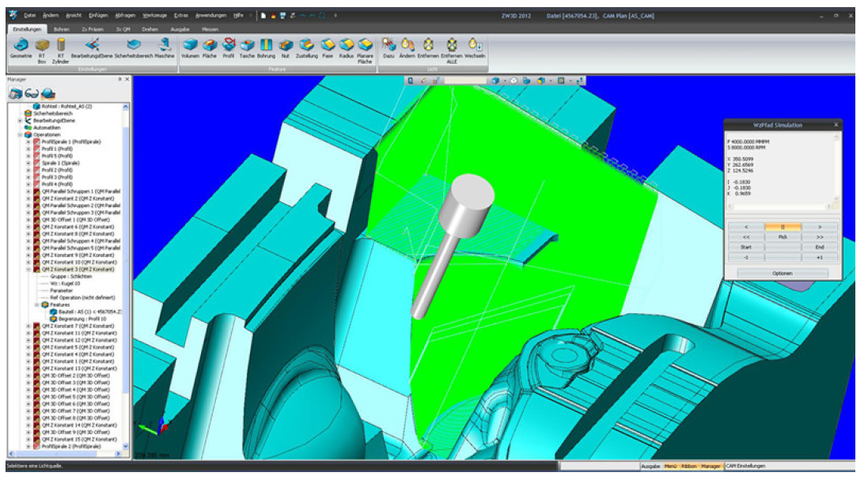Step forward with the +1 button

pos(819,257)
